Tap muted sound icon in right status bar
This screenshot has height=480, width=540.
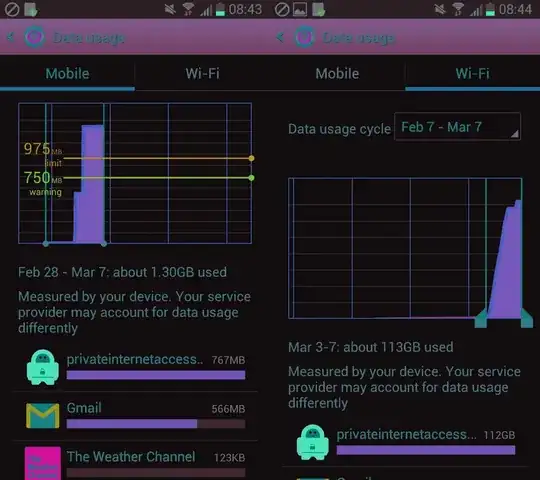point(440,9)
